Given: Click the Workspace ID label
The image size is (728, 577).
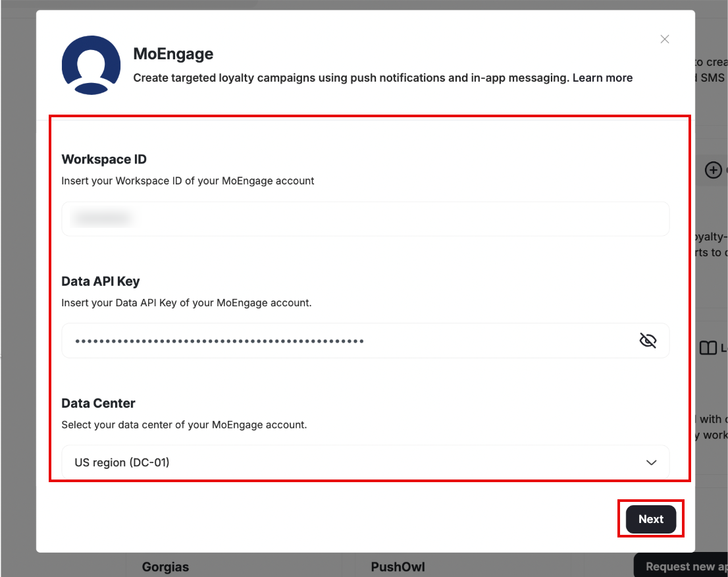Looking at the screenshot, I should (x=104, y=159).
